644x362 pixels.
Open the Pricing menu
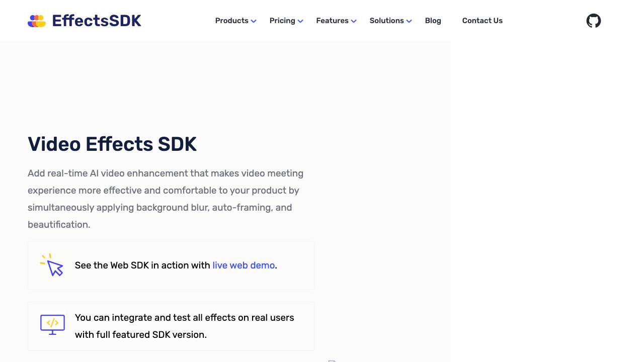click(x=282, y=21)
